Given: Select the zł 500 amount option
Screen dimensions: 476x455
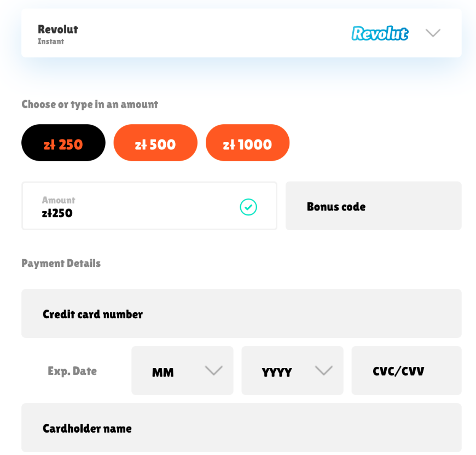Looking at the screenshot, I should tap(155, 143).
